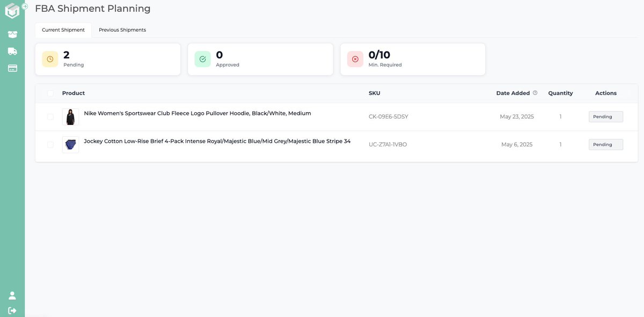644x317 pixels.
Task: Open the clothing products section in the sidebar
Action: click(12, 33)
